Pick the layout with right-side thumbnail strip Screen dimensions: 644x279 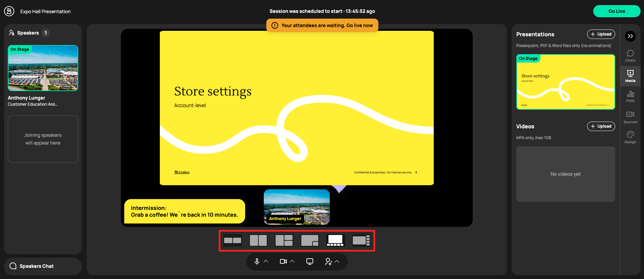click(x=361, y=240)
